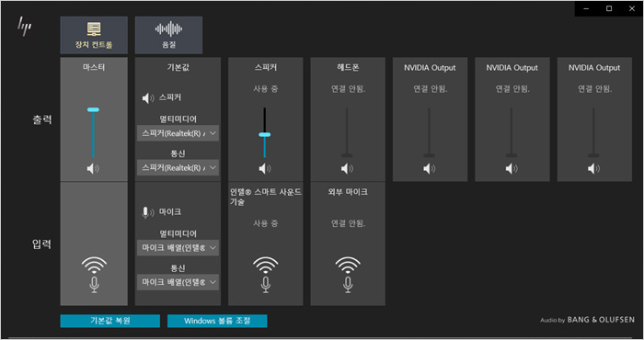Click the 기본값 복원 button
This screenshot has width=644, height=340.
[110, 321]
